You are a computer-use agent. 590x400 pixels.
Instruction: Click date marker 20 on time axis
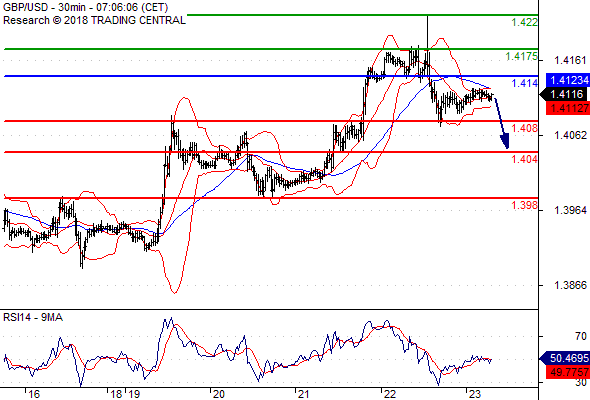coord(218,394)
